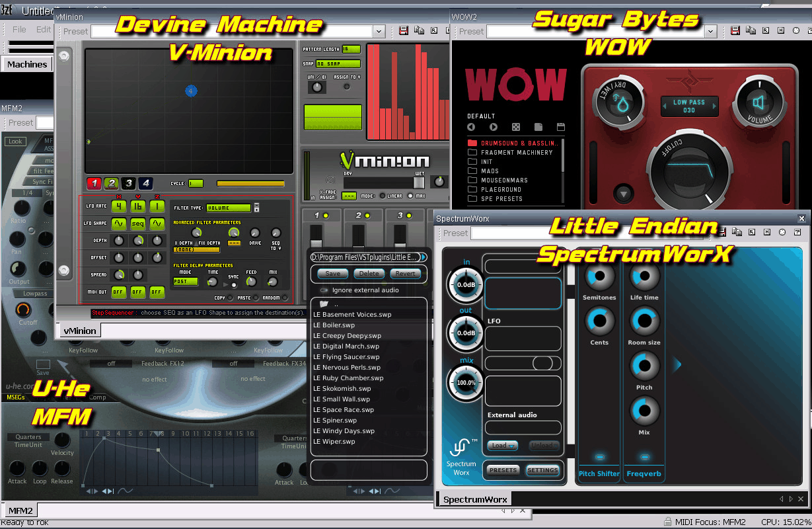This screenshot has width=812, height=529.
Task: Open vMinion Snap 'No Snap' selector
Action: pos(339,64)
